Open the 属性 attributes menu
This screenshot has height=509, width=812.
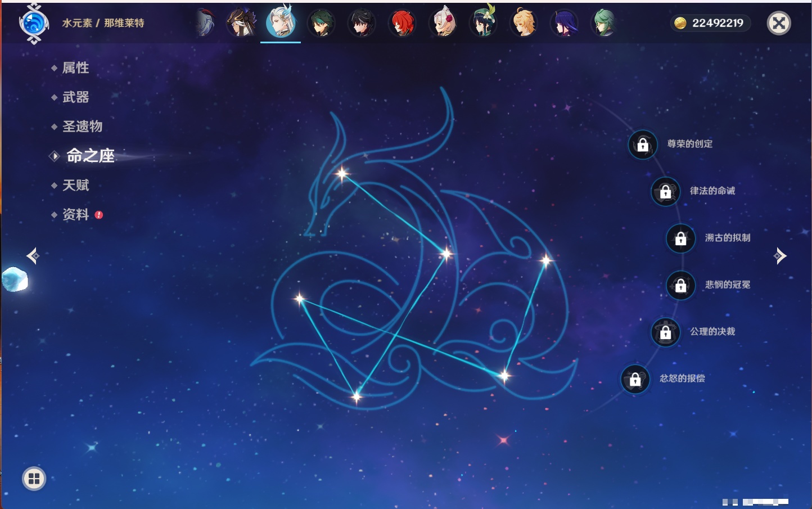point(75,68)
